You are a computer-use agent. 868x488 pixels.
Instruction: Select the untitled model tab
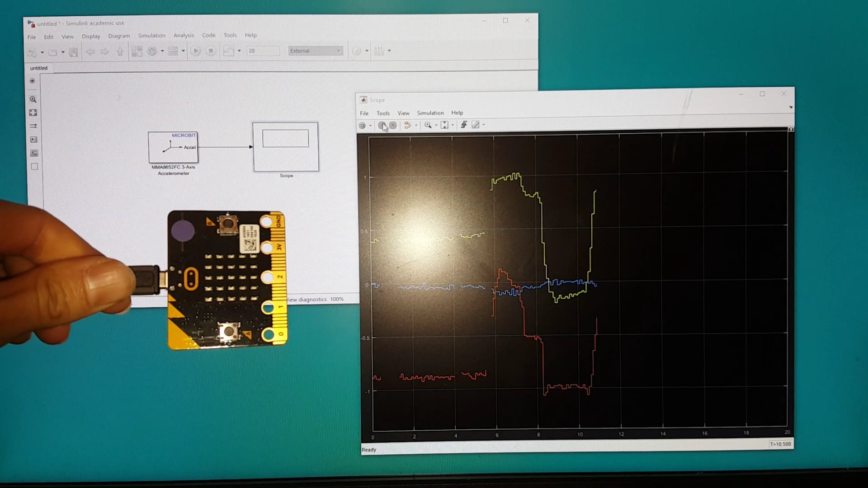pyautogui.click(x=38, y=68)
